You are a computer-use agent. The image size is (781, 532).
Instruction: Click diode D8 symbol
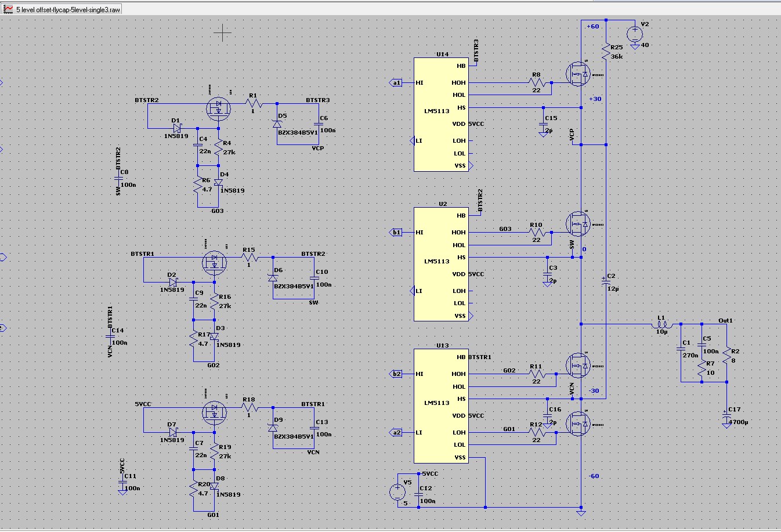(x=214, y=486)
